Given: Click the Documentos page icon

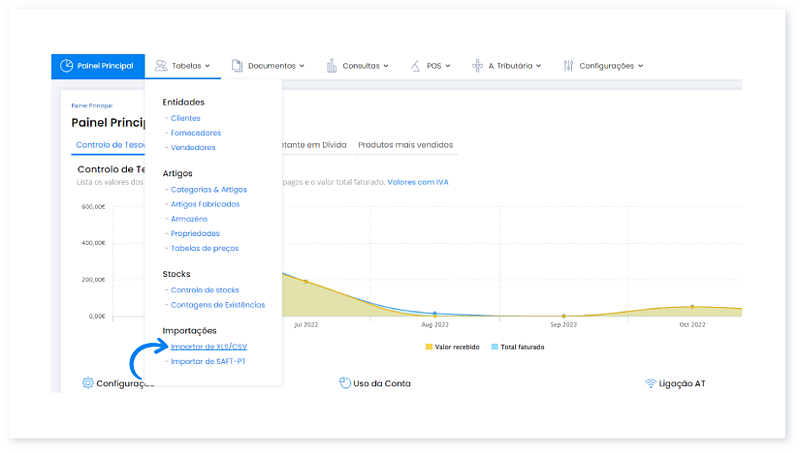Looking at the screenshot, I should tap(237, 66).
